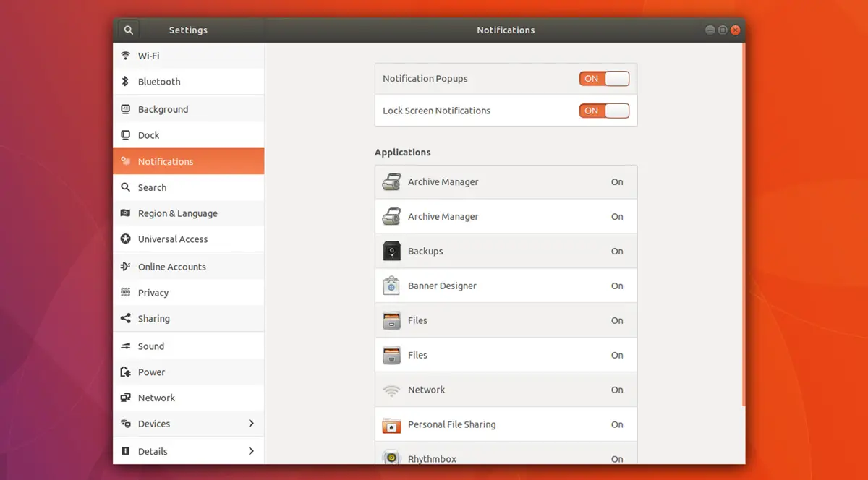Click the Universal Access icon

[x=125, y=239]
